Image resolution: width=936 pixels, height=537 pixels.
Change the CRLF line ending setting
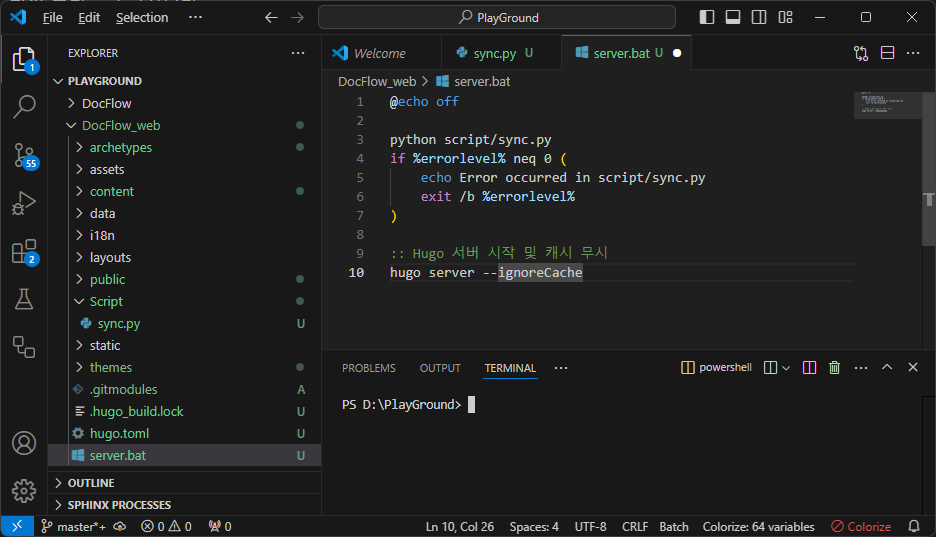click(x=635, y=526)
